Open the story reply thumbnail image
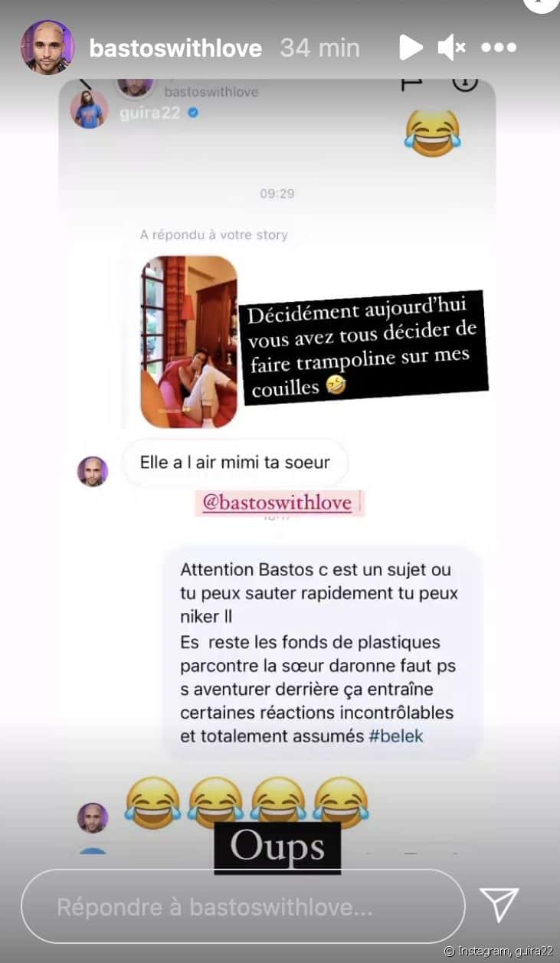Image resolution: width=560 pixels, height=963 pixels. 189,342
